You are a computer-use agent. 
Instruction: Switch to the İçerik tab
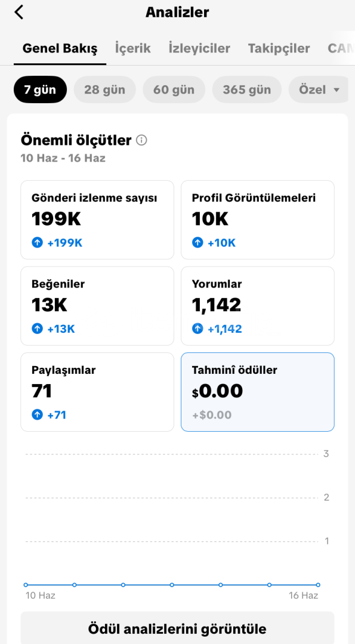click(132, 48)
